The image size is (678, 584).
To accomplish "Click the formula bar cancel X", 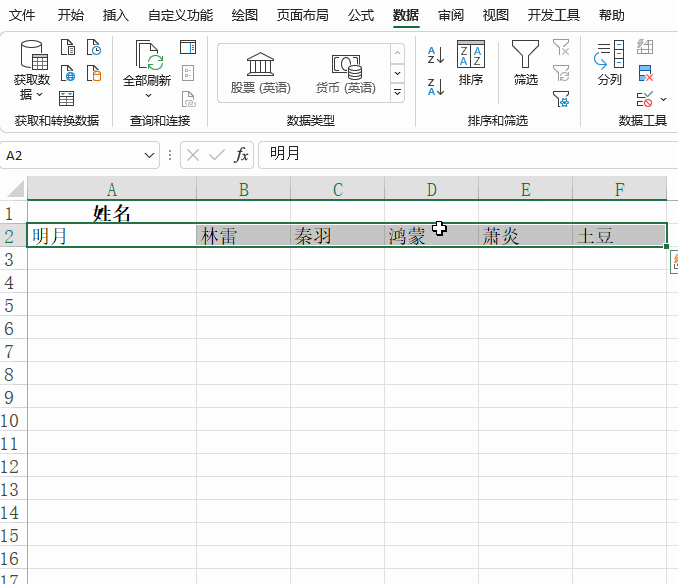I will [193, 155].
